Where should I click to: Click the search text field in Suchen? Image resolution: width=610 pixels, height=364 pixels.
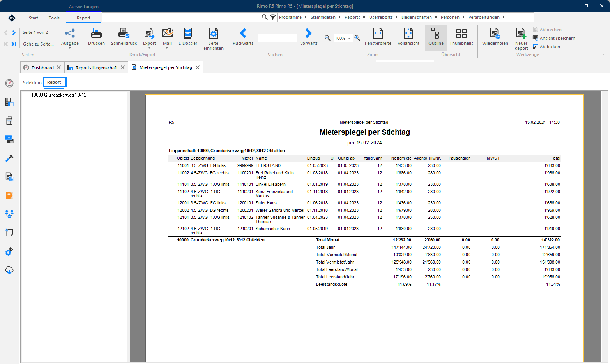pyautogui.click(x=278, y=38)
